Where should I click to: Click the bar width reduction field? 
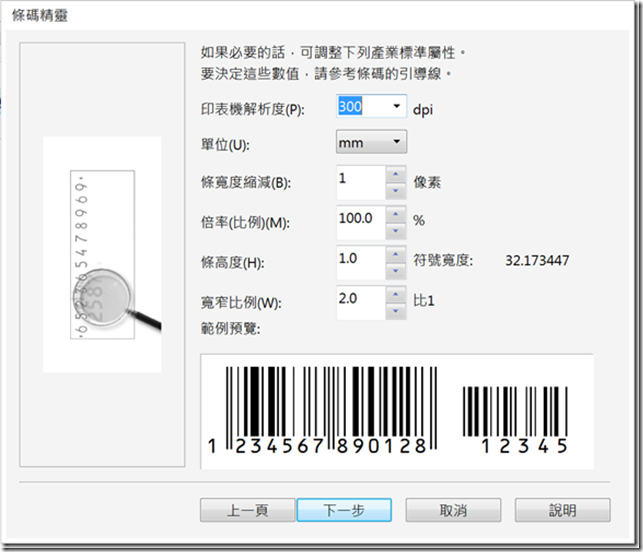[361, 182]
